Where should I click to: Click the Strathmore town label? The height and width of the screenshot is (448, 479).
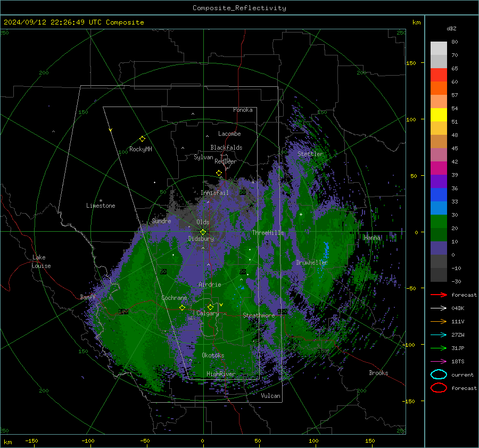pyautogui.click(x=259, y=315)
